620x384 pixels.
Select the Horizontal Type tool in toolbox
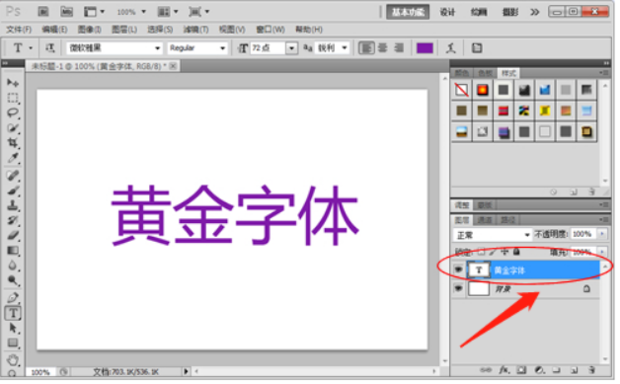click(x=13, y=314)
